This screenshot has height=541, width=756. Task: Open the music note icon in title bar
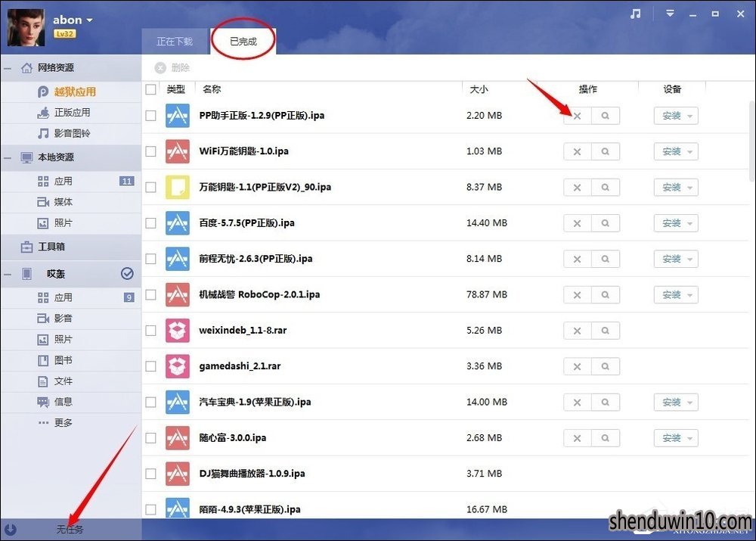pos(636,14)
